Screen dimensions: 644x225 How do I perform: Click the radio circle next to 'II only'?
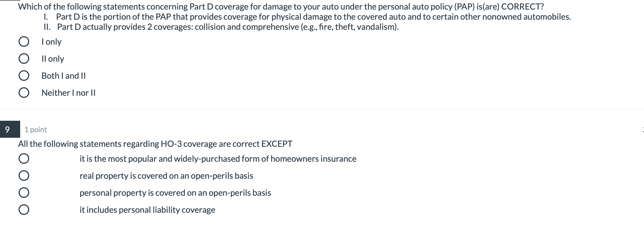25,58
